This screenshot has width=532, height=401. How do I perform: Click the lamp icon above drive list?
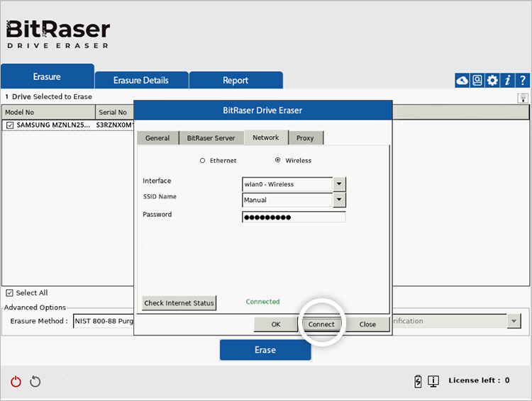click(523, 98)
